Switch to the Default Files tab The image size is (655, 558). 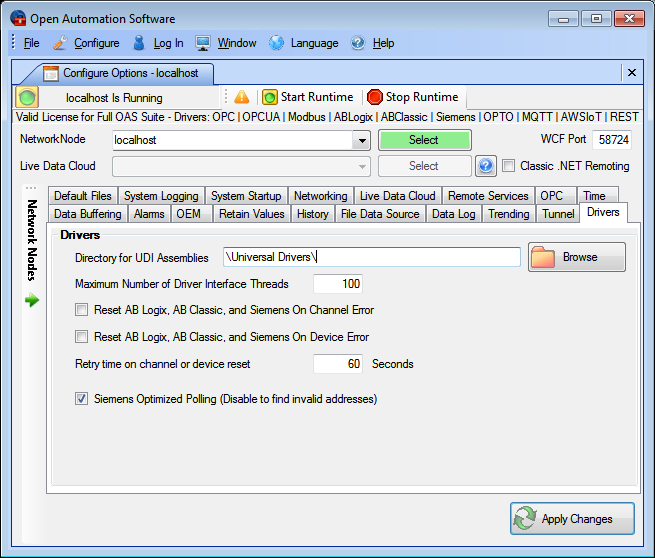(83, 195)
